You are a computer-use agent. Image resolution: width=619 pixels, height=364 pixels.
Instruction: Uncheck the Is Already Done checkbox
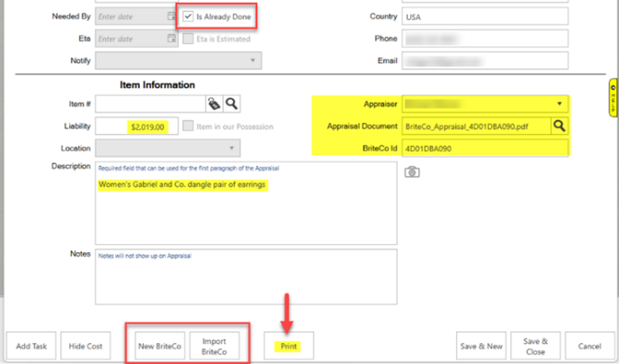click(x=188, y=16)
